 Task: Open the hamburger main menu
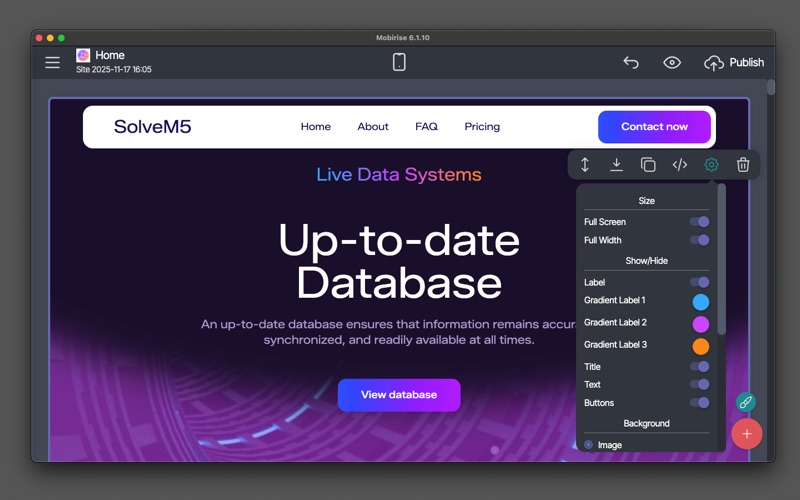pos(52,62)
